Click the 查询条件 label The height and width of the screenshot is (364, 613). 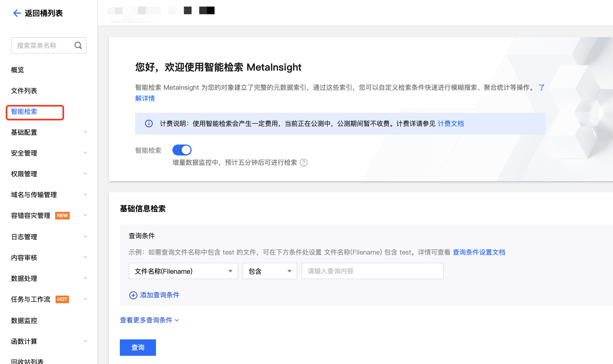142,236
